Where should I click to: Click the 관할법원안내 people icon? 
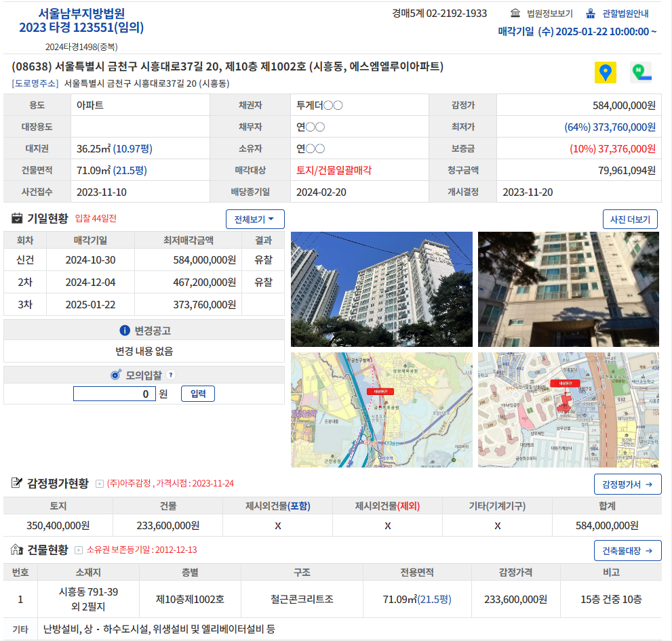pos(591,14)
